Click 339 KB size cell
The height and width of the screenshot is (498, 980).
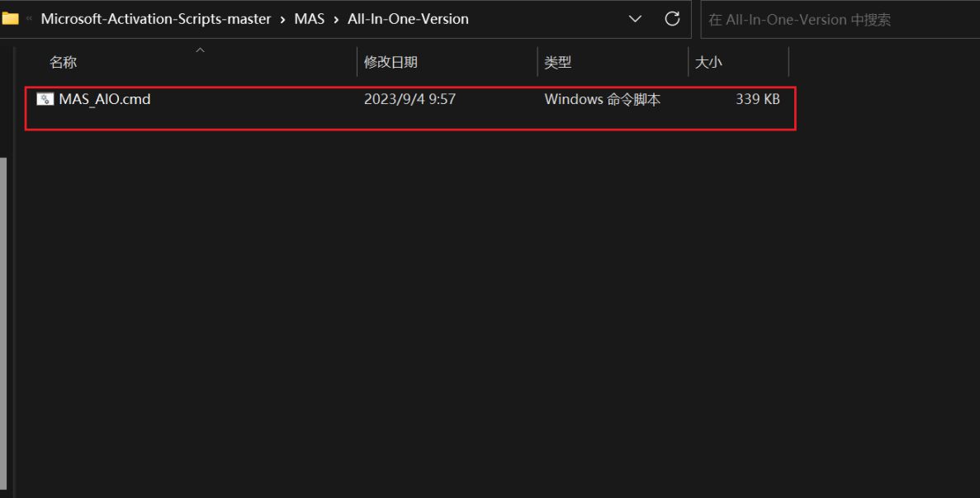pyautogui.click(x=758, y=99)
